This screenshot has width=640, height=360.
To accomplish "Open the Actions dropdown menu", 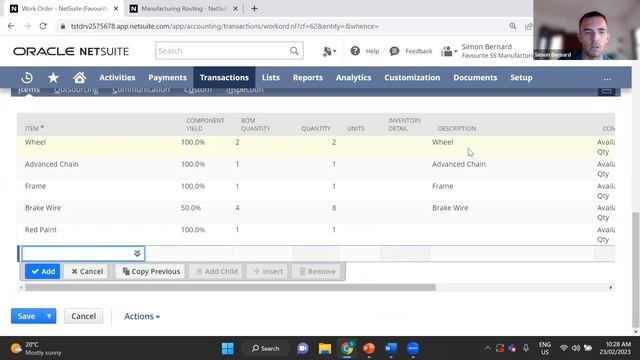I will click(142, 316).
